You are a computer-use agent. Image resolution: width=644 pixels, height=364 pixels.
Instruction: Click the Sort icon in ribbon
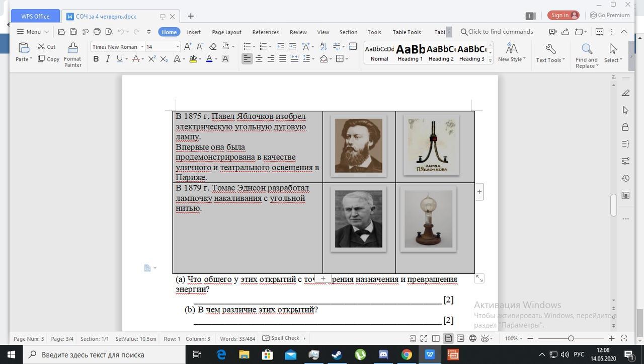tap(323, 46)
